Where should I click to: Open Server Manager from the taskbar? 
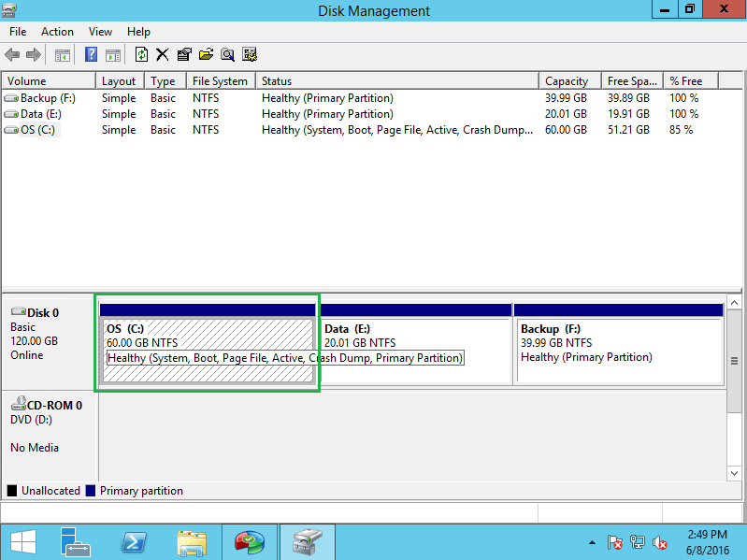(76, 542)
